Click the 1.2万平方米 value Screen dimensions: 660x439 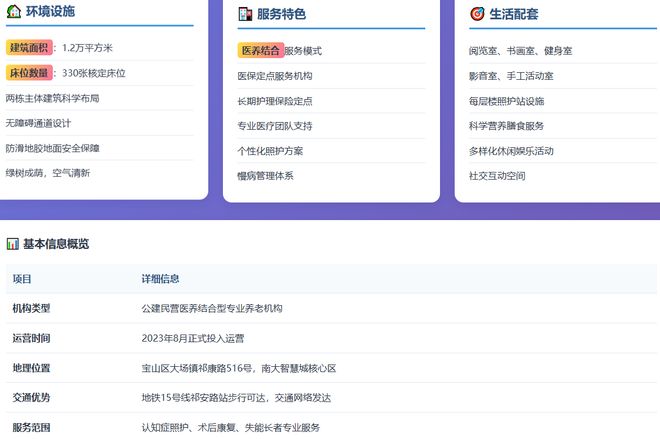point(88,48)
